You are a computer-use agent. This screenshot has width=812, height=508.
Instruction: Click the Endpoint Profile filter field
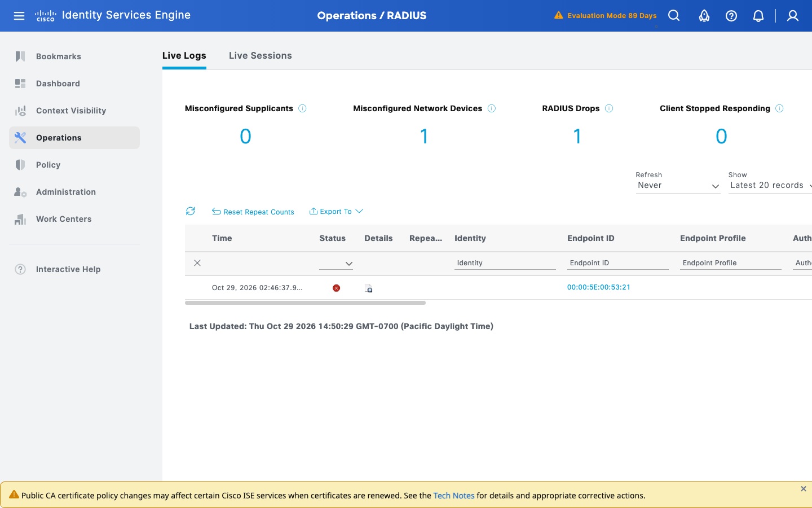[731, 263]
